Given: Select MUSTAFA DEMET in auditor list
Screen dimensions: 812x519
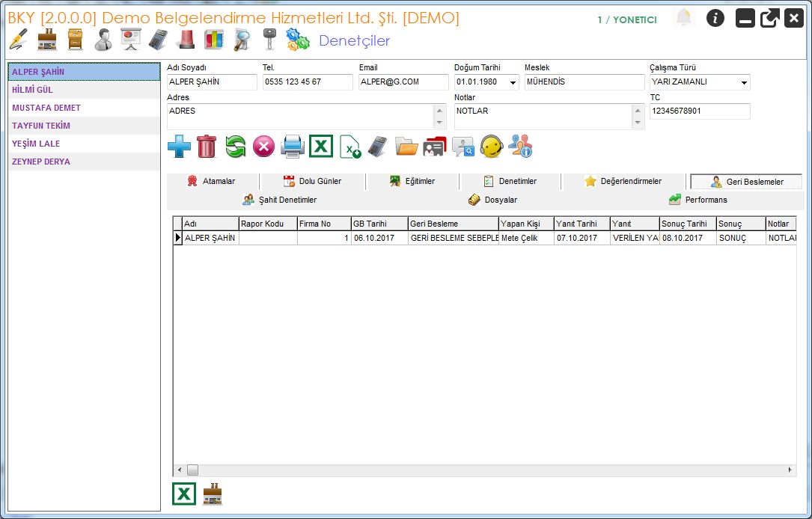Looking at the screenshot, I should 84,108.
